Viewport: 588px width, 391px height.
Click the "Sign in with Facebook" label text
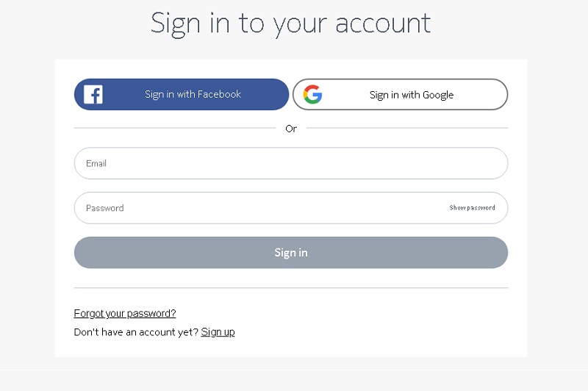click(193, 94)
